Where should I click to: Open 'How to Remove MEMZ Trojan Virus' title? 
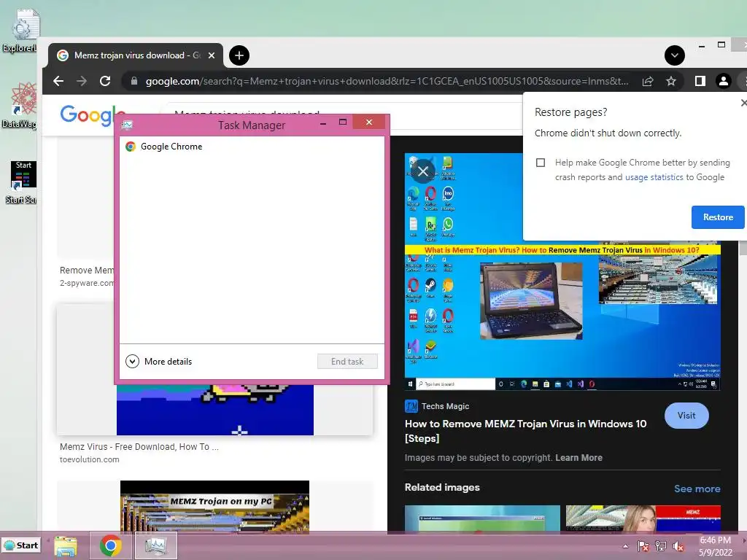(x=525, y=431)
